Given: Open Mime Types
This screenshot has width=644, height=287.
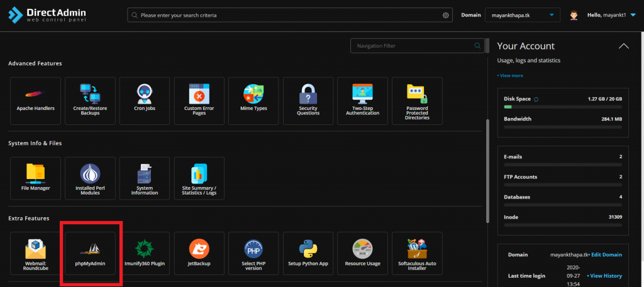Looking at the screenshot, I should point(254,101).
